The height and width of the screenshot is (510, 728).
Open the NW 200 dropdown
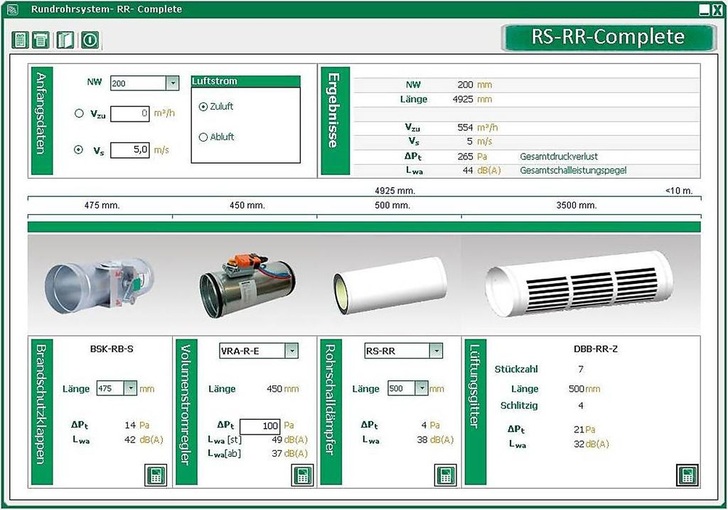tap(172, 84)
